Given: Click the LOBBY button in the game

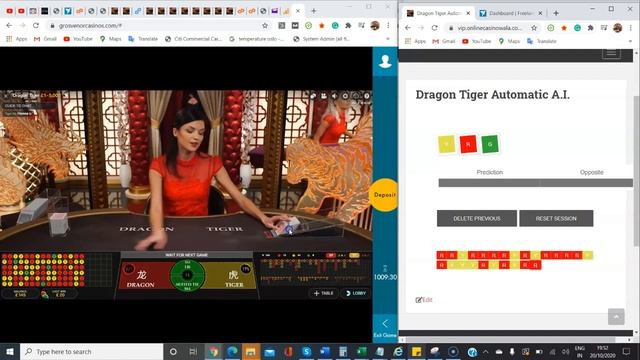Looking at the screenshot, I should 356,293.
